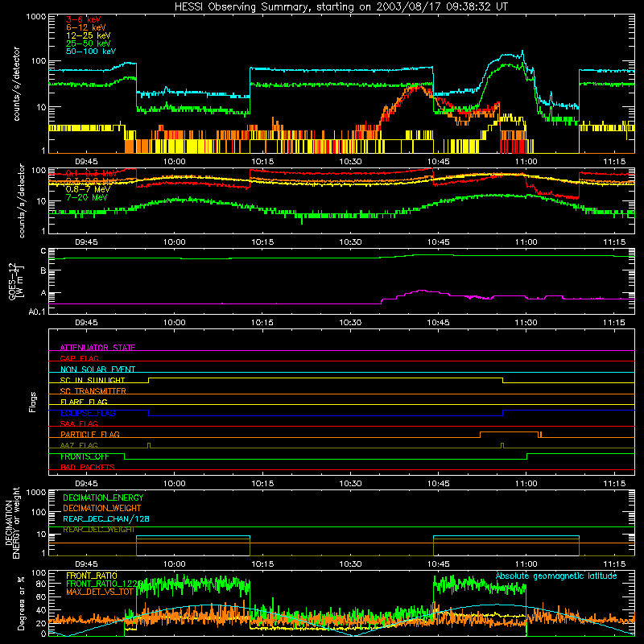Select the green FRONT_RATIO_1225 legend label

105,584
